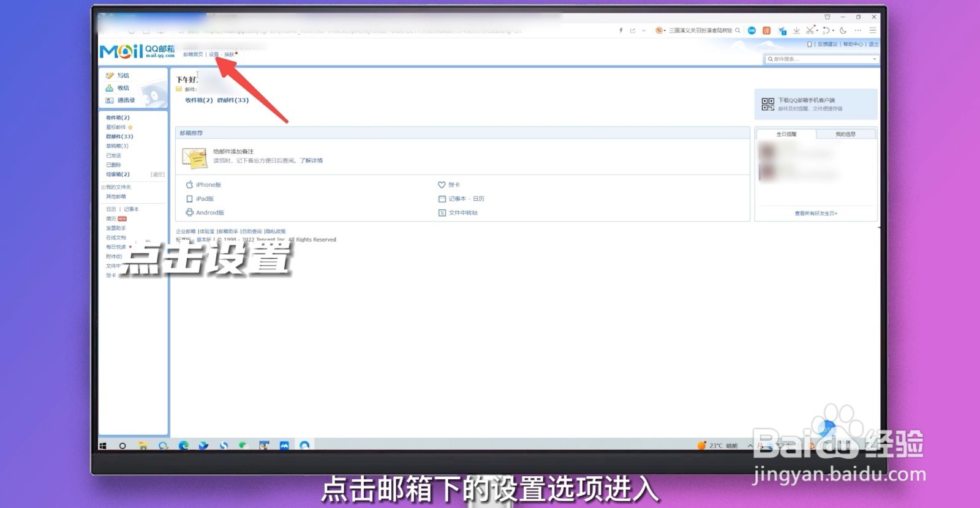The height and width of the screenshot is (508, 980).
Task: Click the QR code icon for mobile client
Action: pyautogui.click(x=767, y=104)
